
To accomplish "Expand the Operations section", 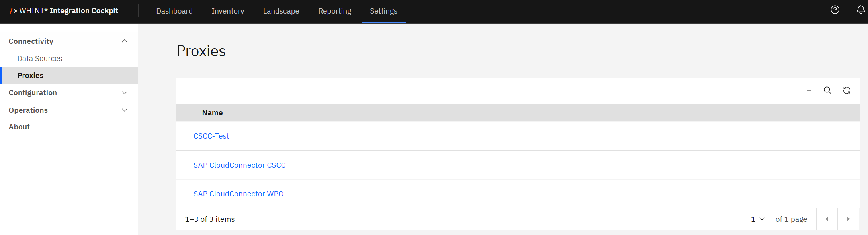I will [124, 110].
